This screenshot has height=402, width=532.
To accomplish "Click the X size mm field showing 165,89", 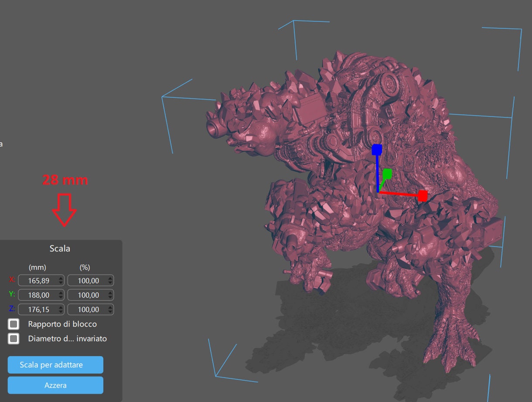I will click(38, 280).
